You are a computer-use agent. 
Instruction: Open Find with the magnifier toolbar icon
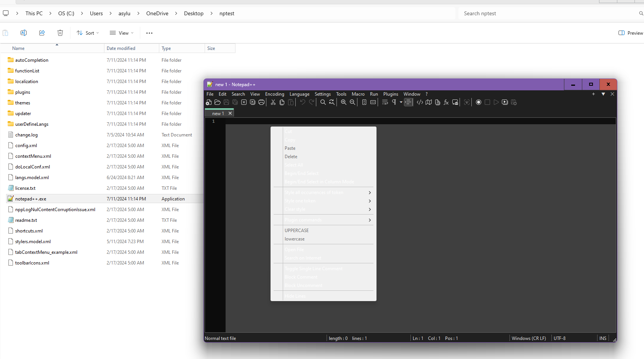point(323,102)
